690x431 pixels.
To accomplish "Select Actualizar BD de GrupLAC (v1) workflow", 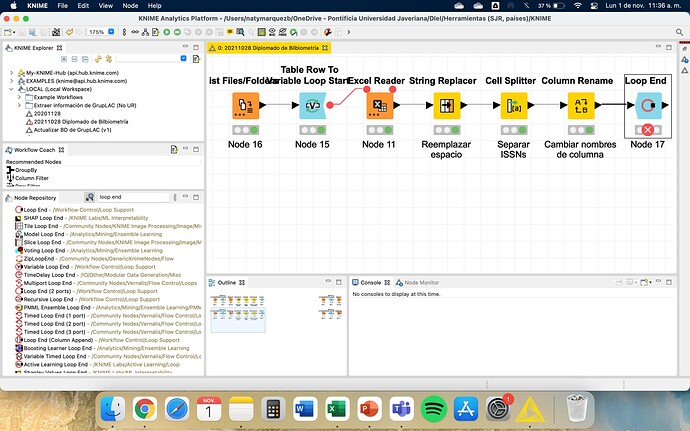I will click(x=72, y=130).
